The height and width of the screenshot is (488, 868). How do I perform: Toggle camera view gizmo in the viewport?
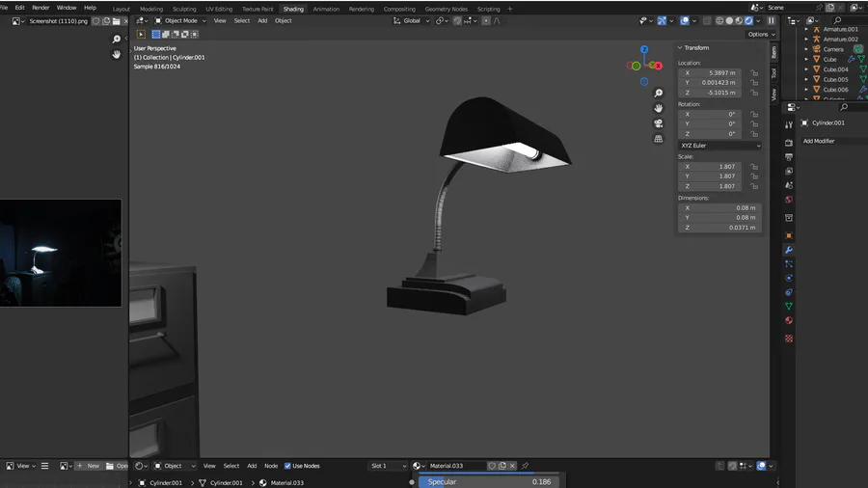pyautogui.click(x=658, y=123)
